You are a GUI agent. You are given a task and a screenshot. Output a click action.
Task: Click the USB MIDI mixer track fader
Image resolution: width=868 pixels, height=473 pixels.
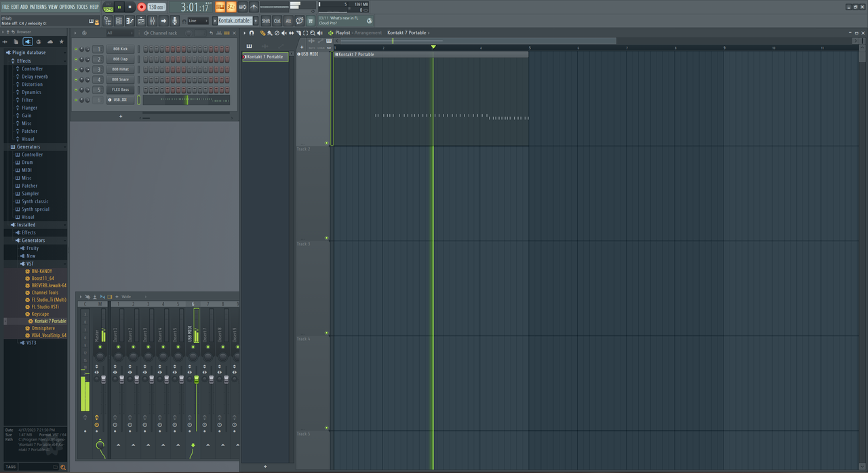pyautogui.click(x=197, y=379)
